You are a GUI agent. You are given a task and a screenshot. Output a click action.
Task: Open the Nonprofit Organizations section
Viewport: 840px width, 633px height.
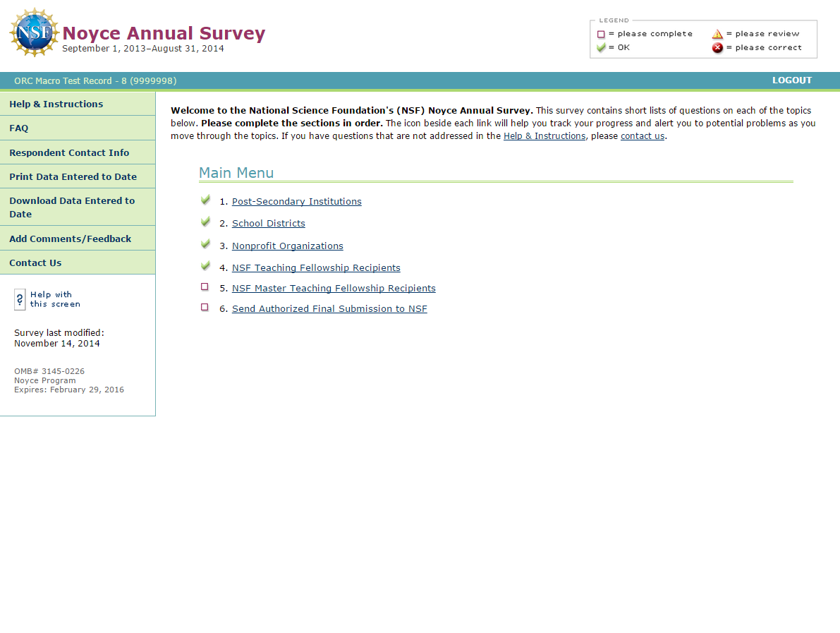pyautogui.click(x=288, y=246)
